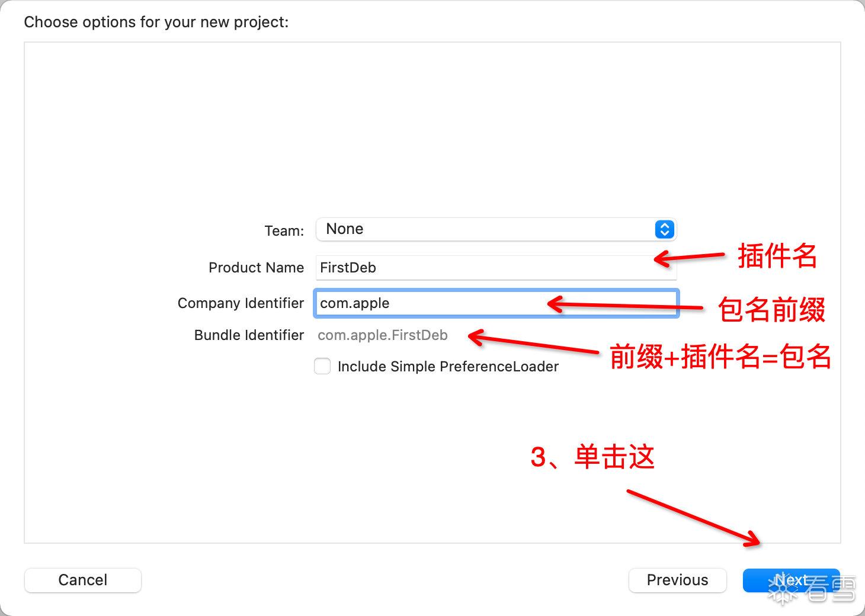Click the Choose options heading text

(156, 23)
